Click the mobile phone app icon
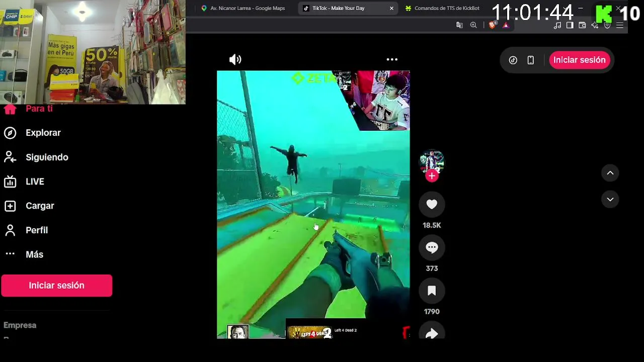 click(530, 60)
